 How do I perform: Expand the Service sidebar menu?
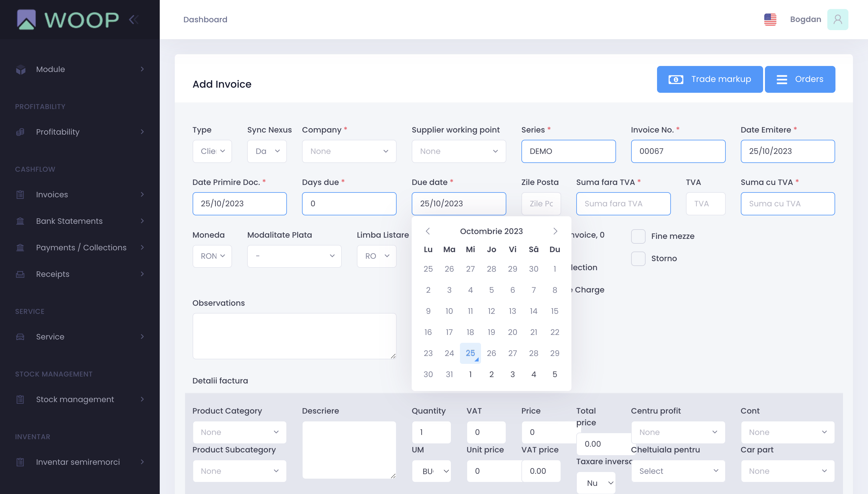coord(142,336)
